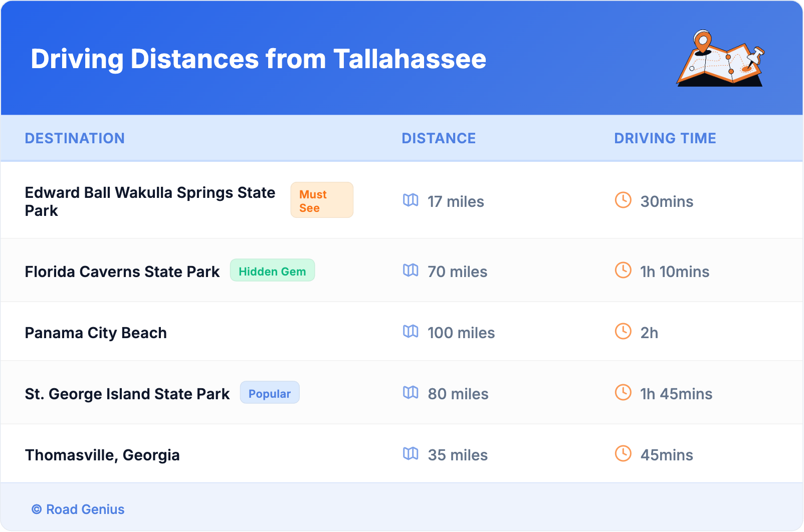Click the Destination column header
This screenshot has width=804, height=532.
(x=75, y=138)
